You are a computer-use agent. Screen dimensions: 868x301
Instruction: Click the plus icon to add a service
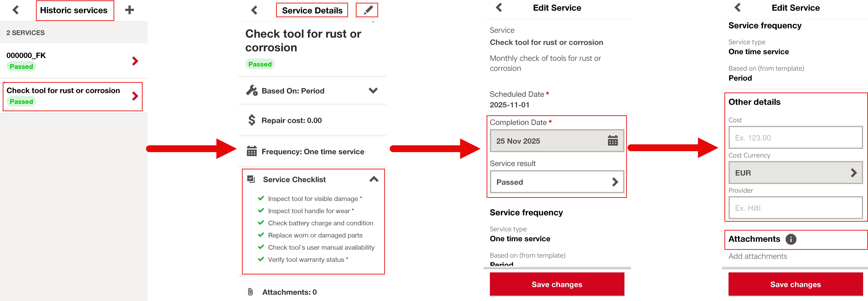tap(129, 10)
